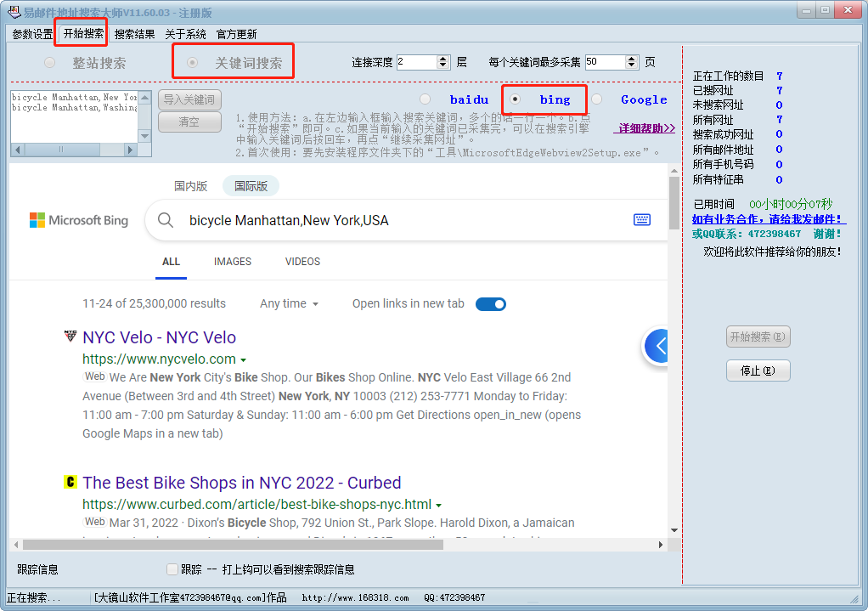Click the 每个关键词最多采集 number field

tap(606, 62)
